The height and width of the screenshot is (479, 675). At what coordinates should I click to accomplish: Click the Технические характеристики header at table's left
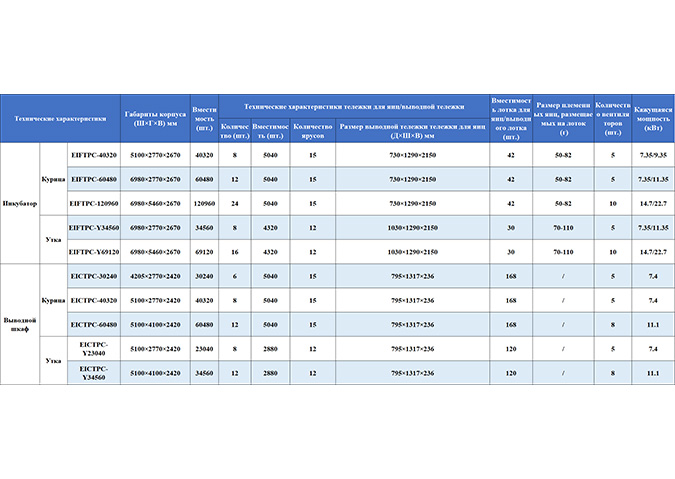[x=60, y=119]
